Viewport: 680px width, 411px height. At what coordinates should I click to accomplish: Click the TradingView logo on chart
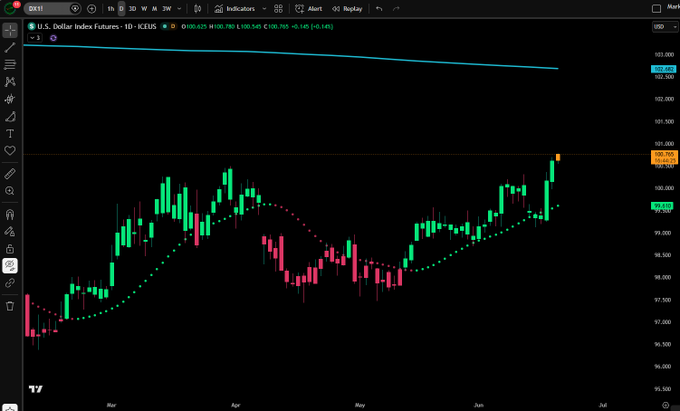point(36,389)
